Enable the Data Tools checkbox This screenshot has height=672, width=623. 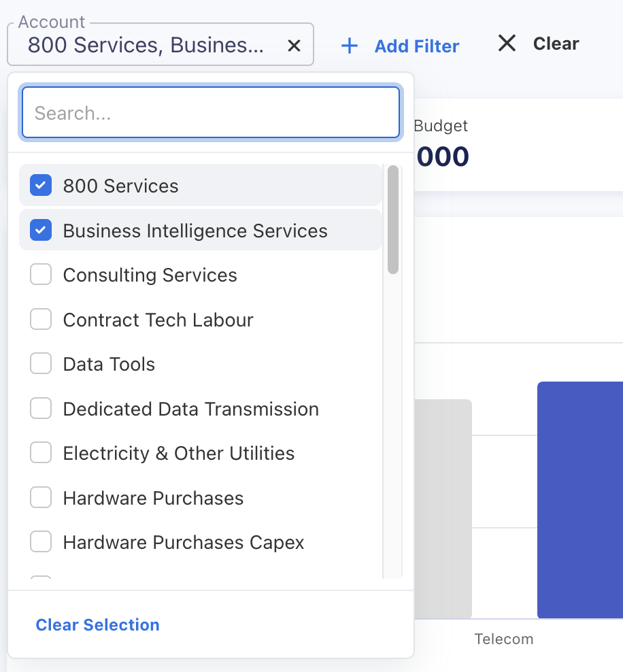[41, 364]
